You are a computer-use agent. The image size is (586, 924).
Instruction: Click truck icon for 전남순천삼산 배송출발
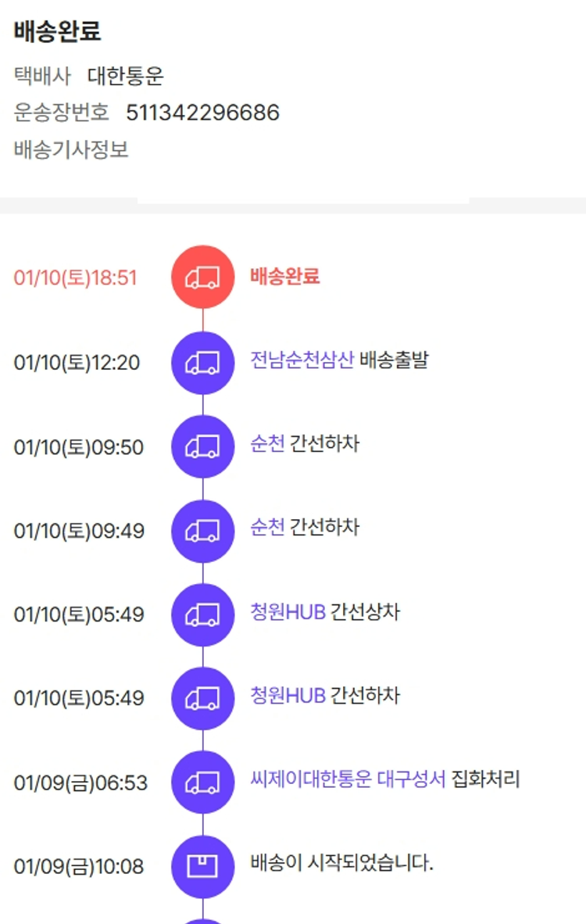tap(202, 363)
